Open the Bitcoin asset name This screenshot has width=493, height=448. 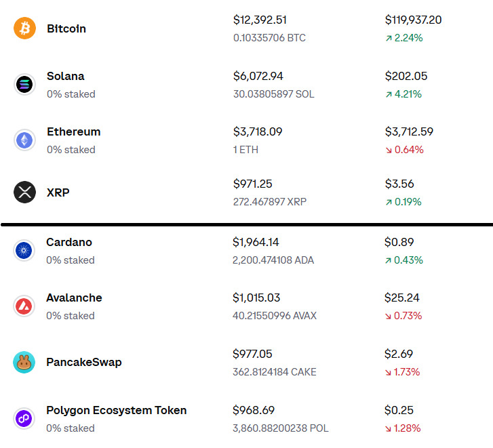[66, 28]
